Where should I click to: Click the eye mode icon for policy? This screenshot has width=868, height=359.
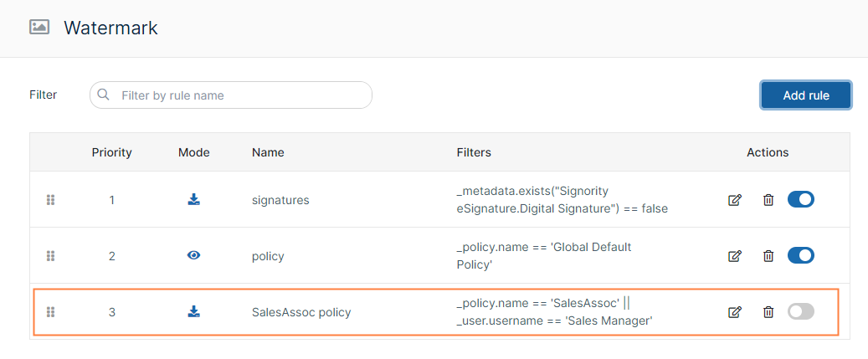(x=193, y=255)
